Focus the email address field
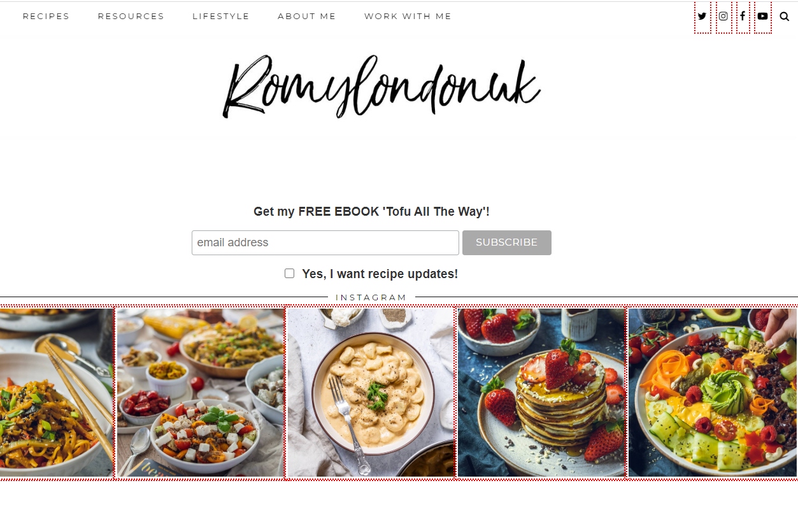Screen dimensions: 798x532 tap(325, 242)
